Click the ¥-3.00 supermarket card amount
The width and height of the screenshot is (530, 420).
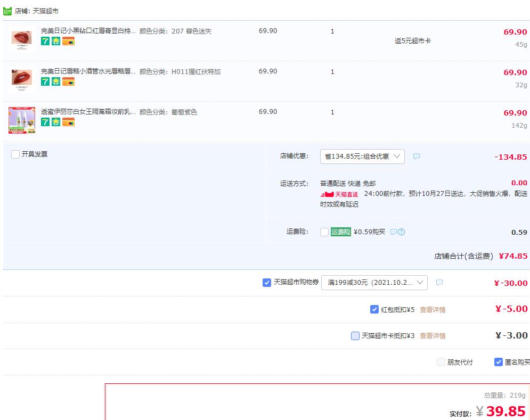tap(511, 335)
